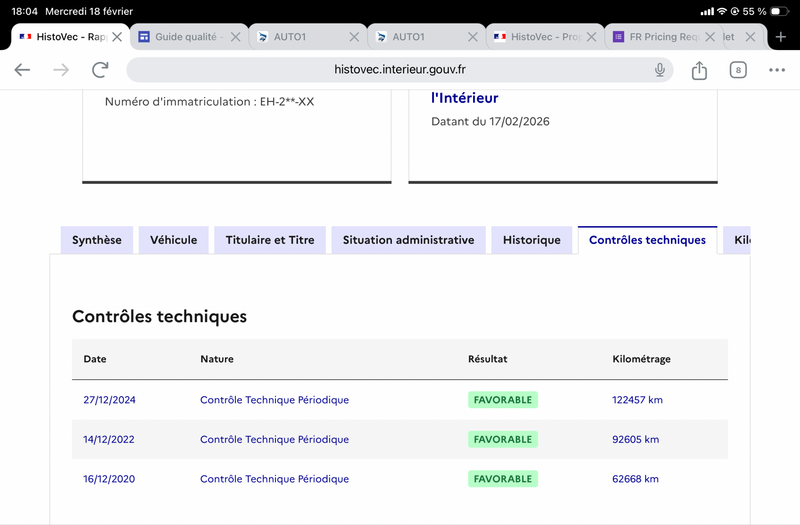Reload the page with refresh icon

(x=100, y=70)
